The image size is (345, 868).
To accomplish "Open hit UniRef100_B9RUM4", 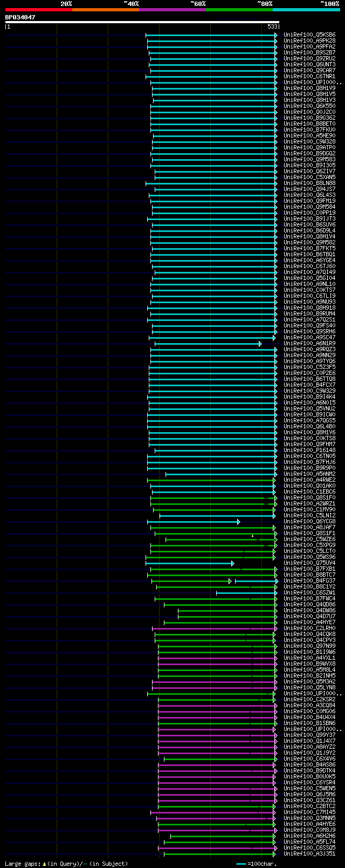I will click(x=309, y=314).
